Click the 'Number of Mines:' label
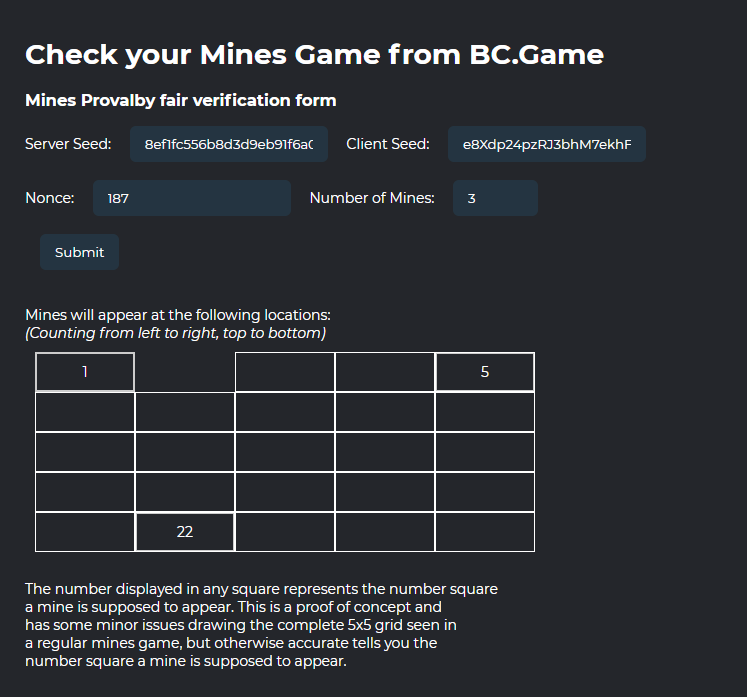The image size is (747, 697). coord(372,198)
